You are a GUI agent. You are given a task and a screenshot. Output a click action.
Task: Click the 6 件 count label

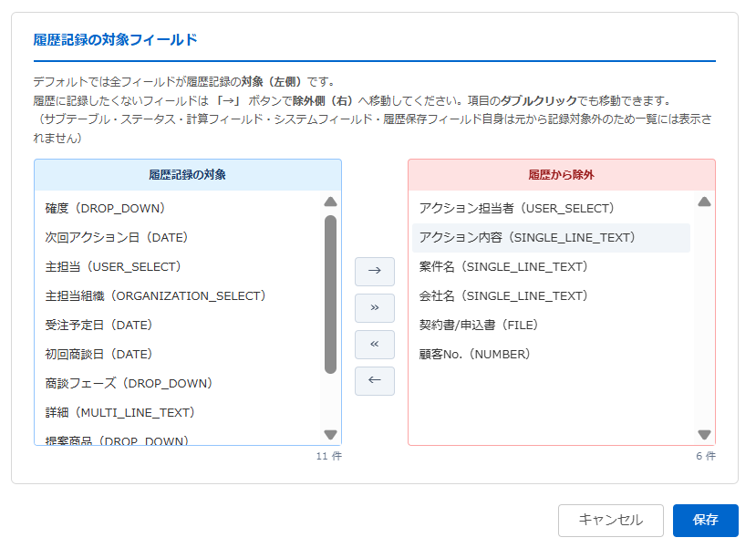[706, 456]
